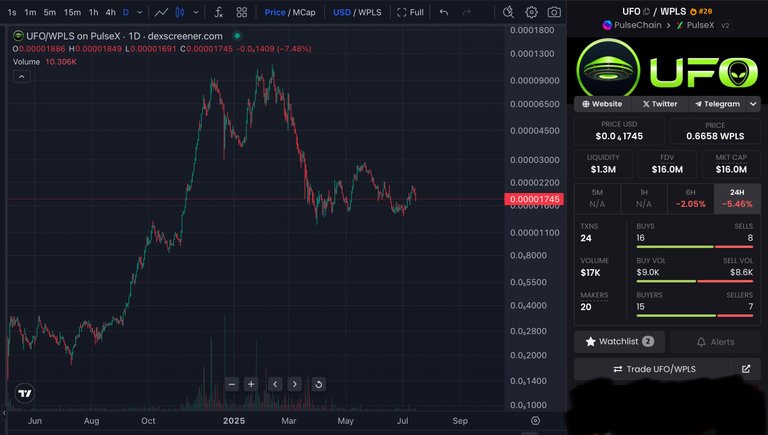Switch price denomination to WPLS

tap(370, 12)
